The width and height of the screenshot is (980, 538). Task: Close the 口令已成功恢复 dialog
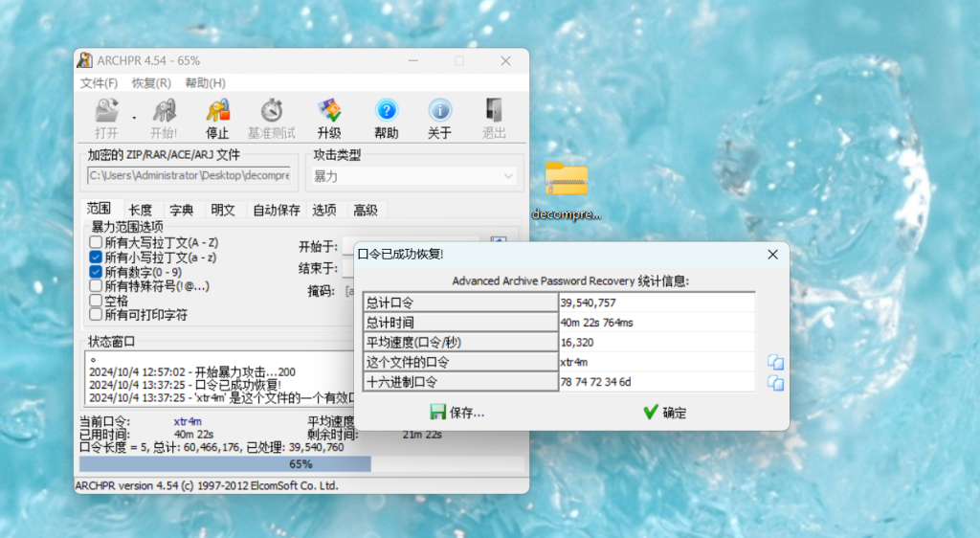pos(773,255)
